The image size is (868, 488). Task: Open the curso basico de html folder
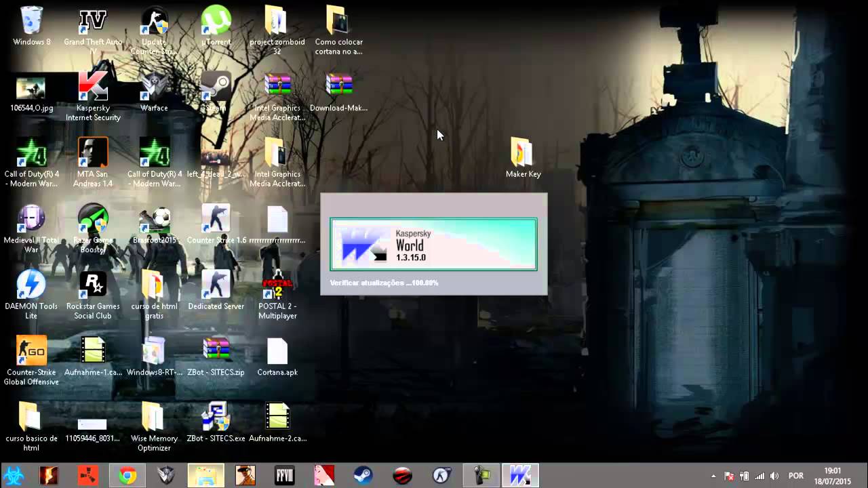click(31, 417)
